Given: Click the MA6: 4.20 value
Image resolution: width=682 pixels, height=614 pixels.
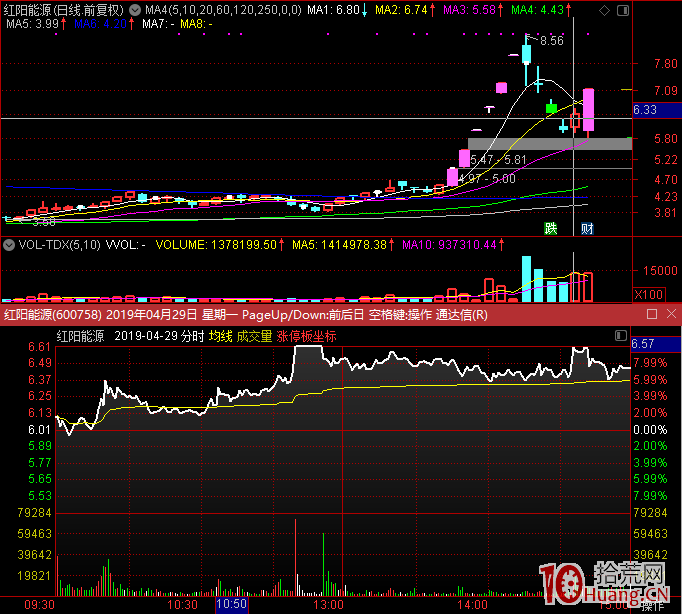Looking at the screenshot, I should click(x=100, y=23).
